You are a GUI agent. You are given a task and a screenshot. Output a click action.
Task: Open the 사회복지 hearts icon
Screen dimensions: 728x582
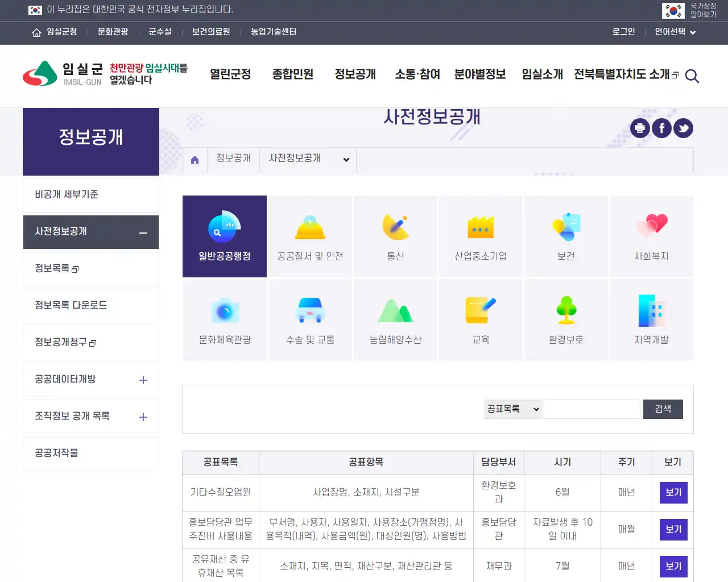click(x=652, y=226)
